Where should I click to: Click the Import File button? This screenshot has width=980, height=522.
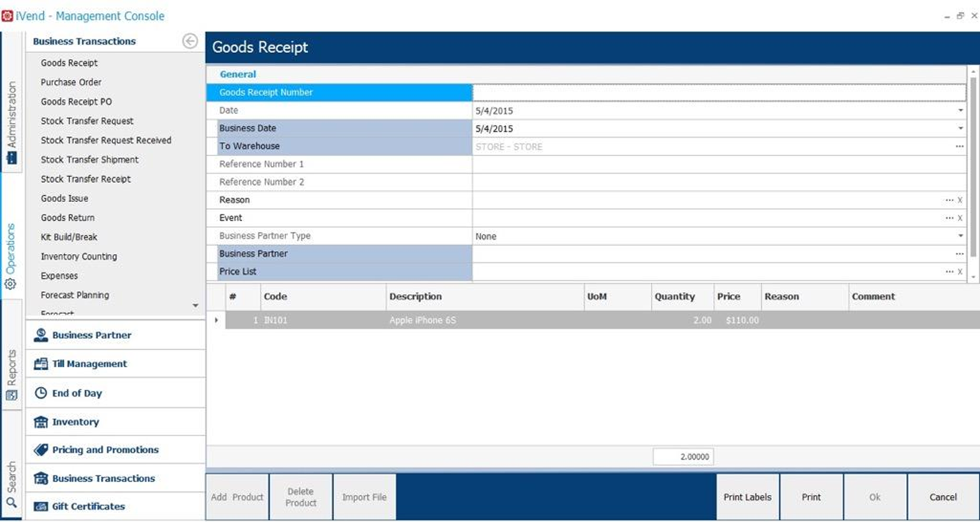[364, 497]
